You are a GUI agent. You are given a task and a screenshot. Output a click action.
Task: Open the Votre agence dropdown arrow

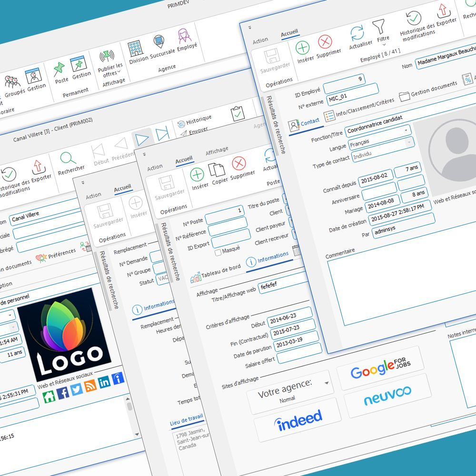coord(327,383)
